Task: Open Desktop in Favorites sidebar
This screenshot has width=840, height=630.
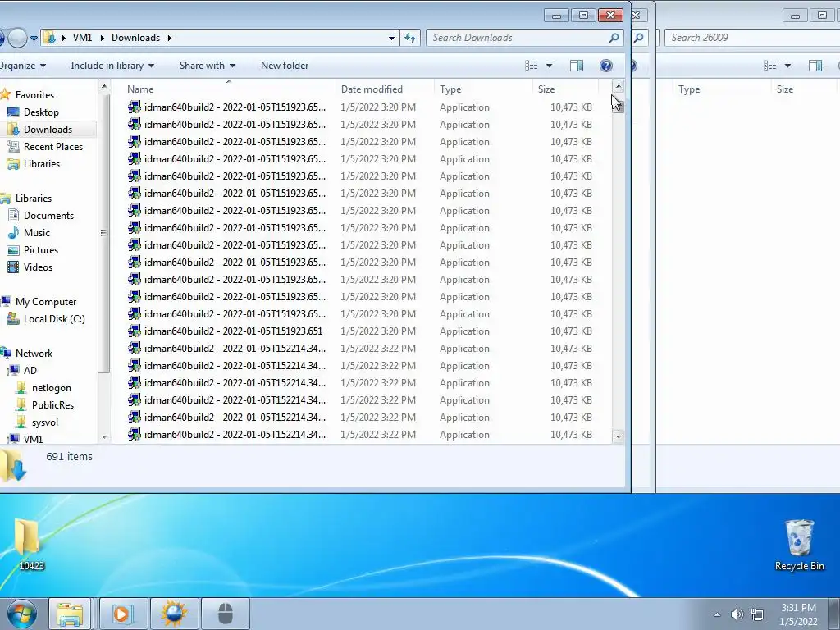Action: pyautogui.click(x=41, y=112)
